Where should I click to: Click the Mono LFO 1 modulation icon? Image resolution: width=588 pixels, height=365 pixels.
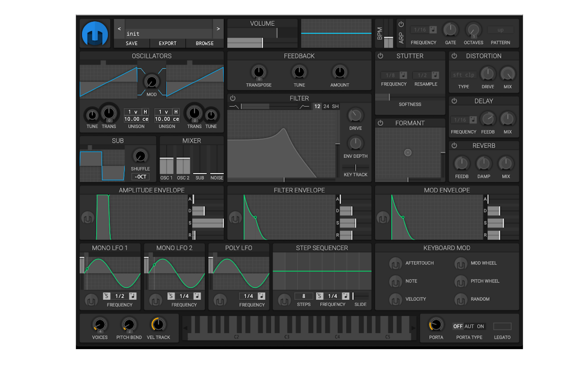(x=91, y=300)
